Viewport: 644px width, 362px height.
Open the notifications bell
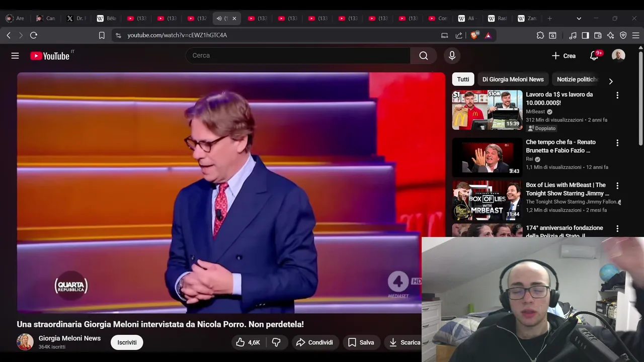click(594, 56)
